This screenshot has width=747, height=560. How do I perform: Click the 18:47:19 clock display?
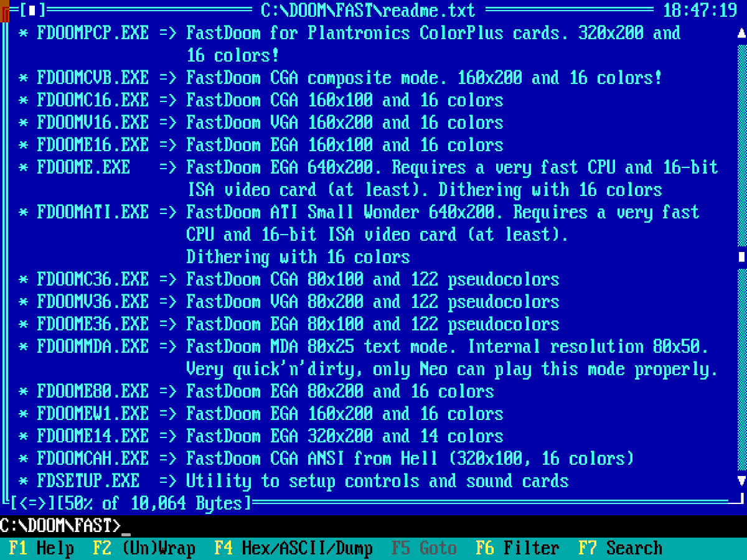(700, 10)
